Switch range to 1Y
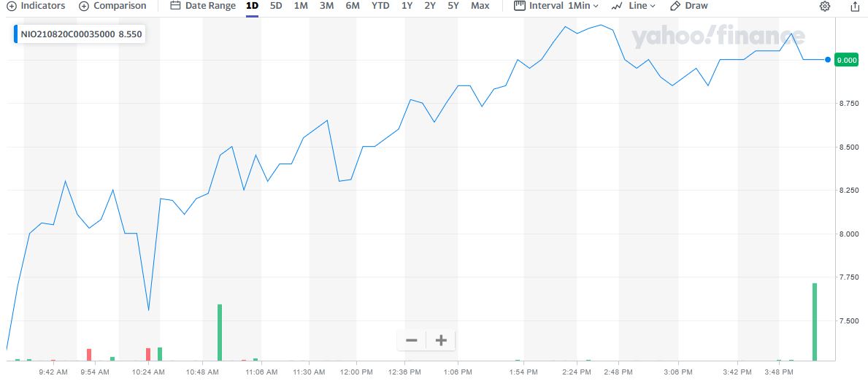Viewport: 868px width, 384px height. [x=407, y=6]
